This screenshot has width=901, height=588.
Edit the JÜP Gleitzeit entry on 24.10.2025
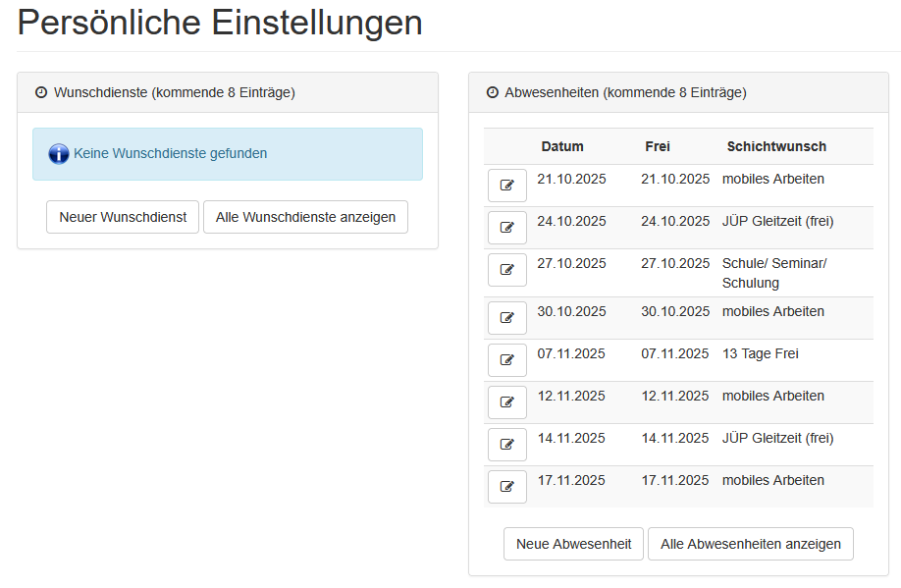(506, 227)
